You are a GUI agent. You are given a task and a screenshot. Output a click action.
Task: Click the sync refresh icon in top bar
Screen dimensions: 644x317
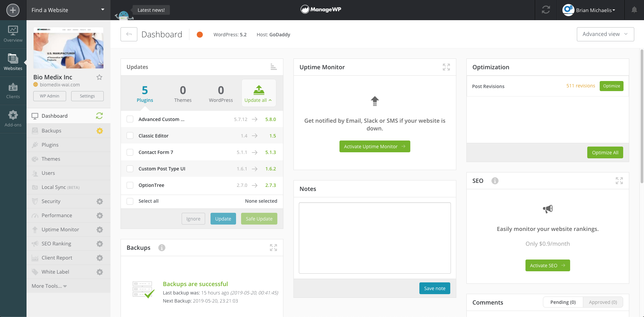[546, 10]
